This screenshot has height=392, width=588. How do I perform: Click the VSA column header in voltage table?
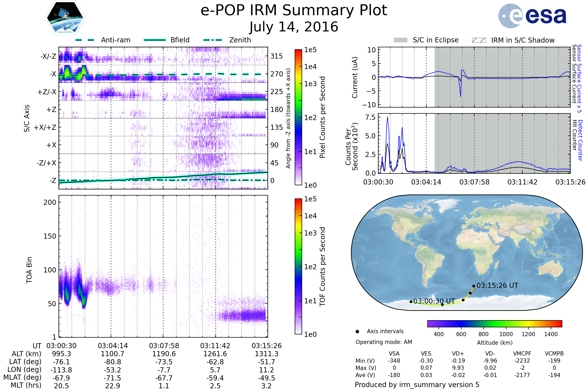[x=394, y=354]
